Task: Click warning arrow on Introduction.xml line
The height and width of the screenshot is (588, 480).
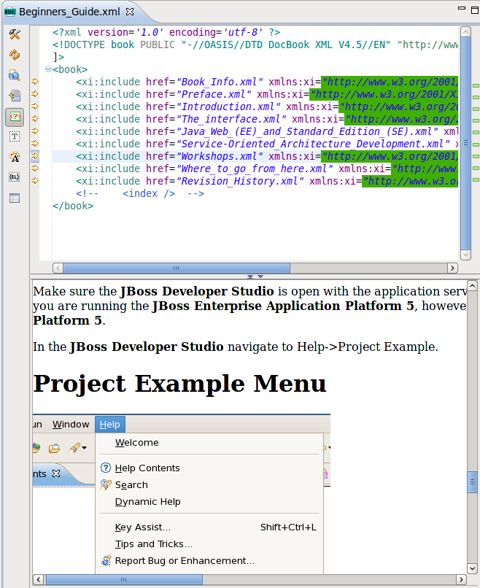Action: pyautogui.click(x=35, y=106)
